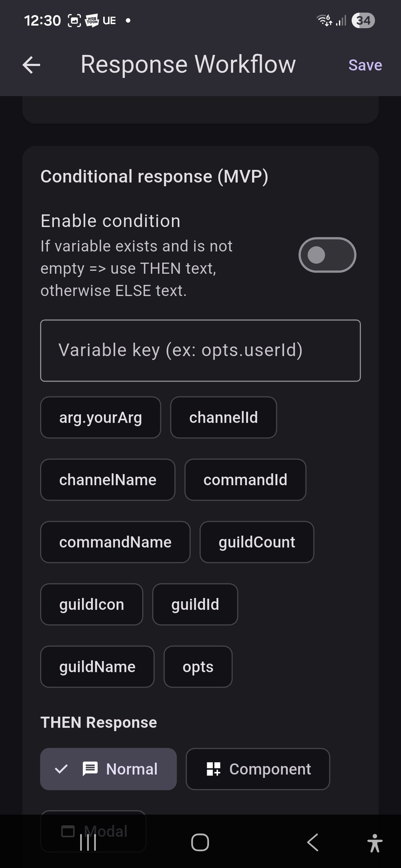401x868 pixels.
Task: Tap the battery level indicator showing 34
Action: click(x=362, y=20)
